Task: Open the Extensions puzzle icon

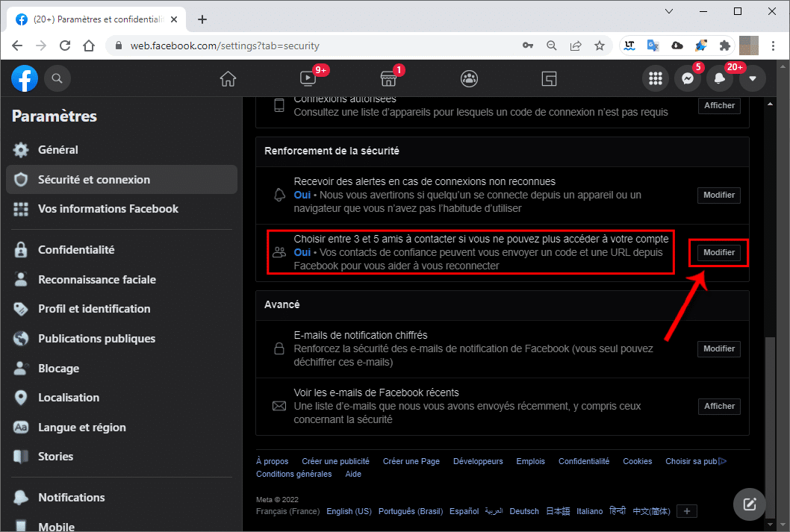Action: coord(725,46)
